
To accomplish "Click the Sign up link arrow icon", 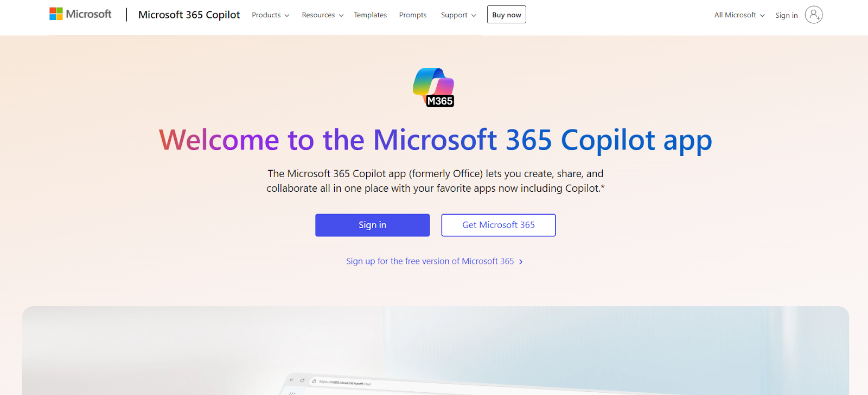I will pyautogui.click(x=521, y=261).
